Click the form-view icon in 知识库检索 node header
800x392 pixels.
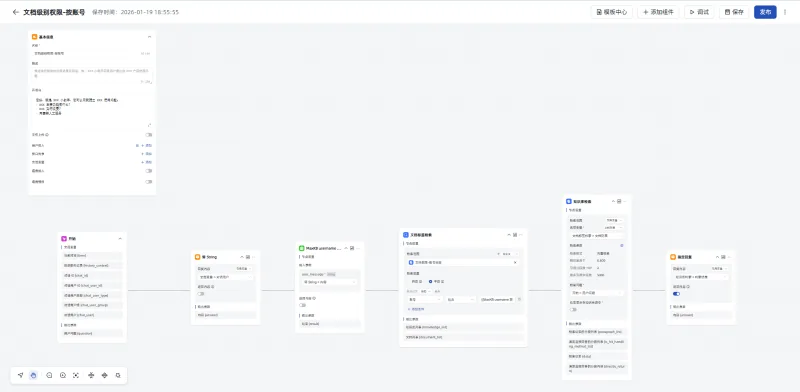pyautogui.click(x=619, y=202)
